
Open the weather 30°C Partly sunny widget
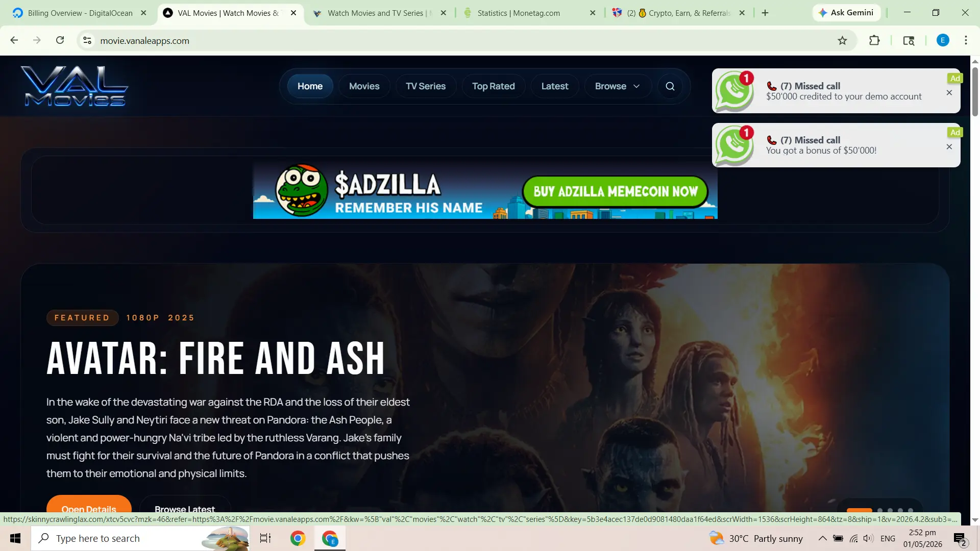click(x=755, y=538)
